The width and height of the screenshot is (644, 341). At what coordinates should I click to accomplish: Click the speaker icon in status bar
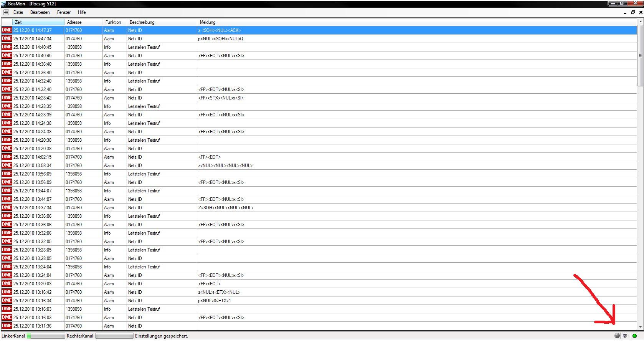pos(625,336)
